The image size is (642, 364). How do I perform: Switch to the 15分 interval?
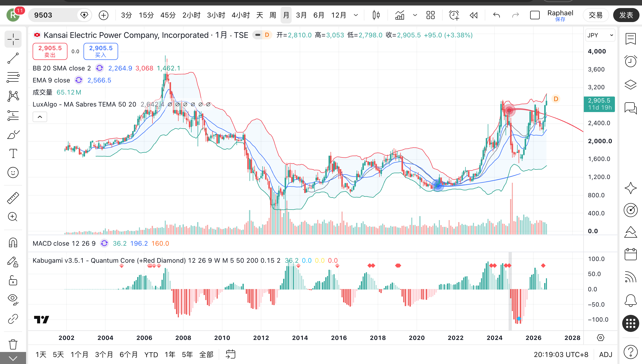pyautogui.click(x=146, y=15)
